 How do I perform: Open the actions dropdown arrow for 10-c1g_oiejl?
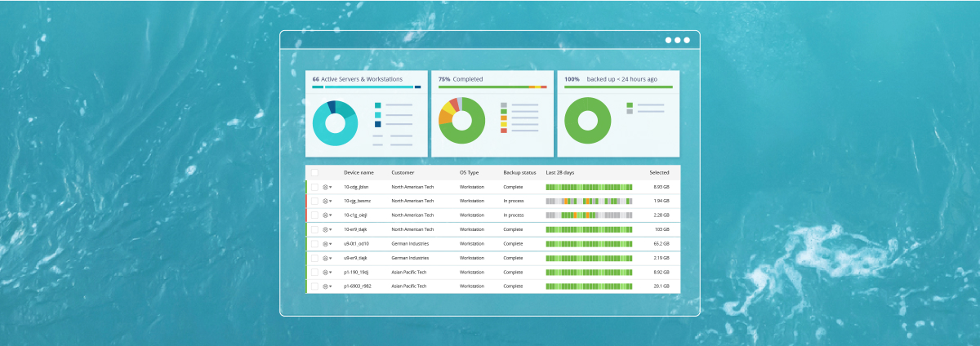(x=331, y=215)
